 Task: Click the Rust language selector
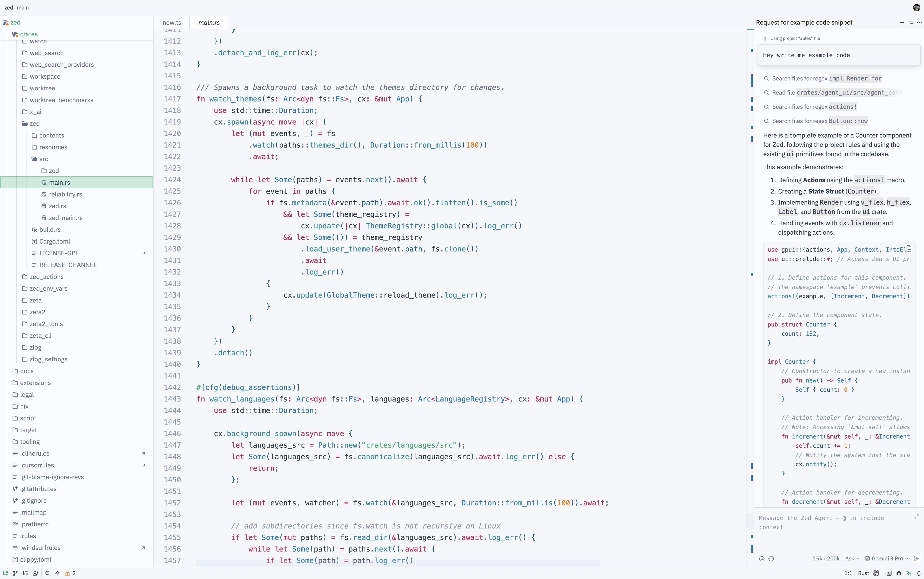863,573
